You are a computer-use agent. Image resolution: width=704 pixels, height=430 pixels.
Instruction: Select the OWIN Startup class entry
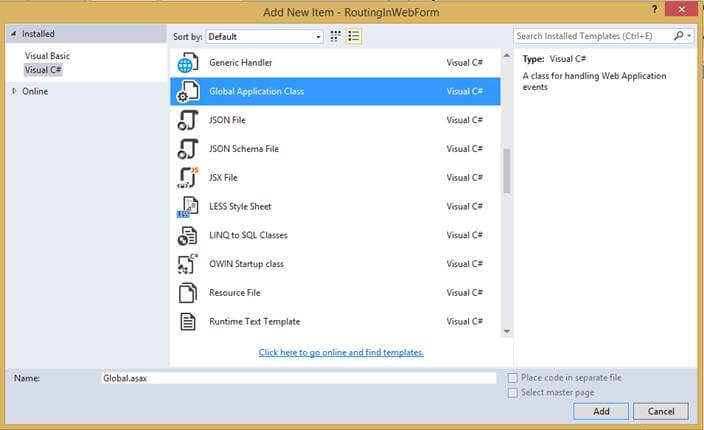click(x=335, y=264)
